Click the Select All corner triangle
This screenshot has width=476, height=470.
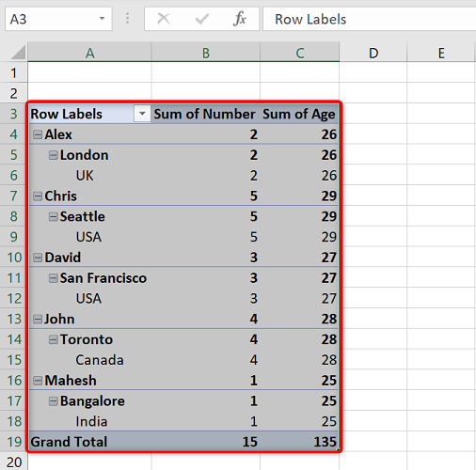(19, 52)
